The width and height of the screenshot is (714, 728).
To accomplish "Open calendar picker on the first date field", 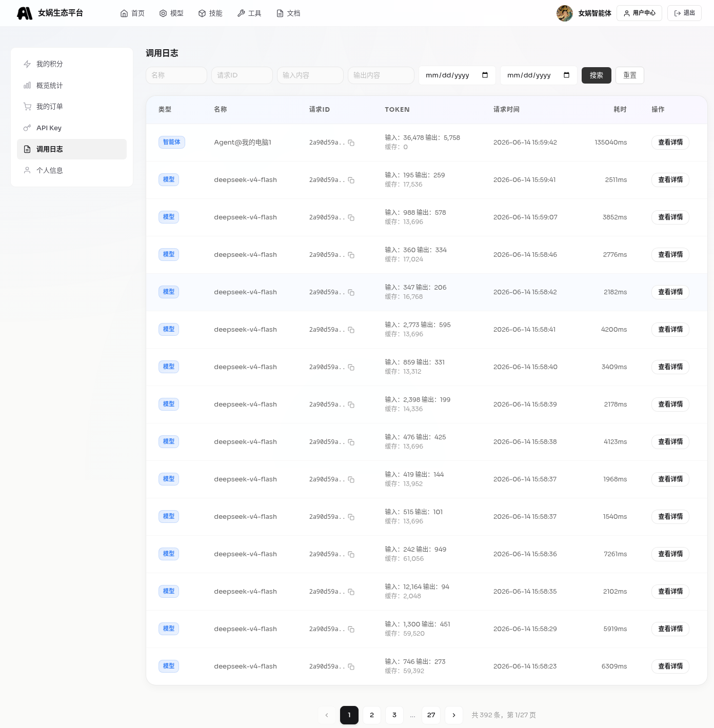I will (485, 75).
